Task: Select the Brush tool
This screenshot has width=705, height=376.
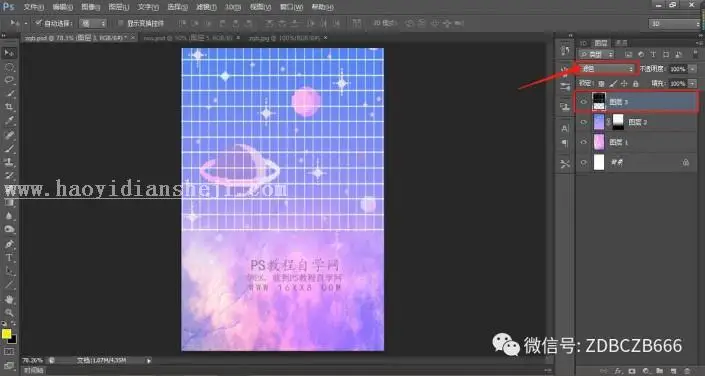Action: click(x=9, y=148)
